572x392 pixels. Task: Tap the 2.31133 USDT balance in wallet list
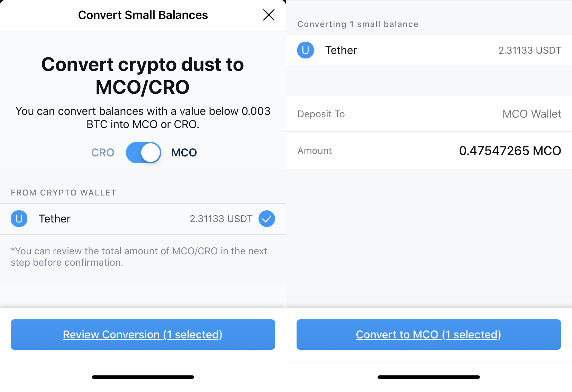point(221,219)
